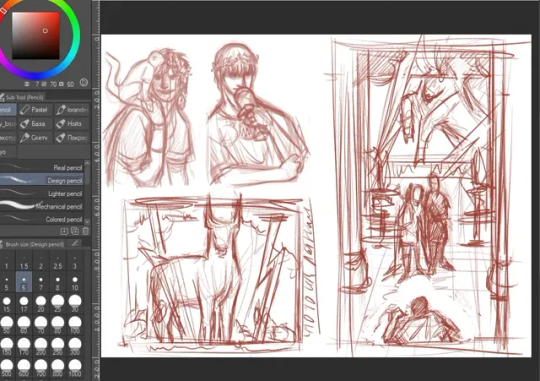Click the import sub tool icon

coord(64,231)
